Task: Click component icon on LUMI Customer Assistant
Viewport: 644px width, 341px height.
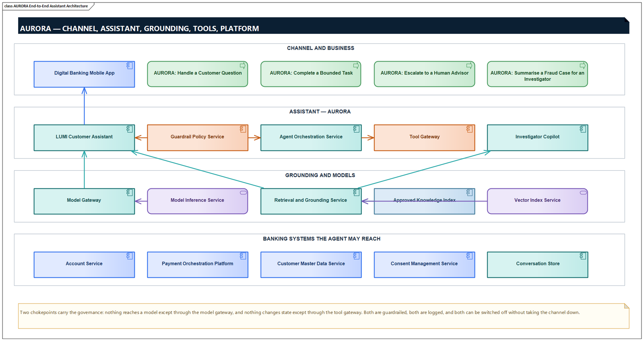Action: [x=130, y=129]
